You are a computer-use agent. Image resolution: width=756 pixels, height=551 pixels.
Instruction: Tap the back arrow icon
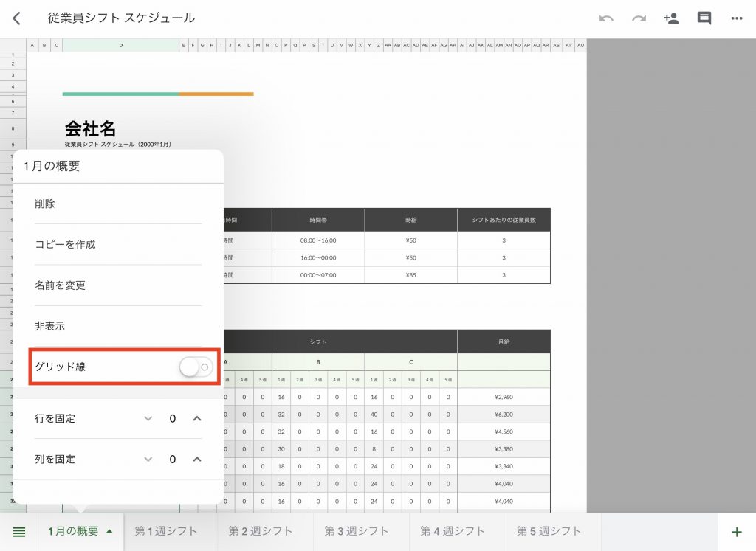point(16,18)
